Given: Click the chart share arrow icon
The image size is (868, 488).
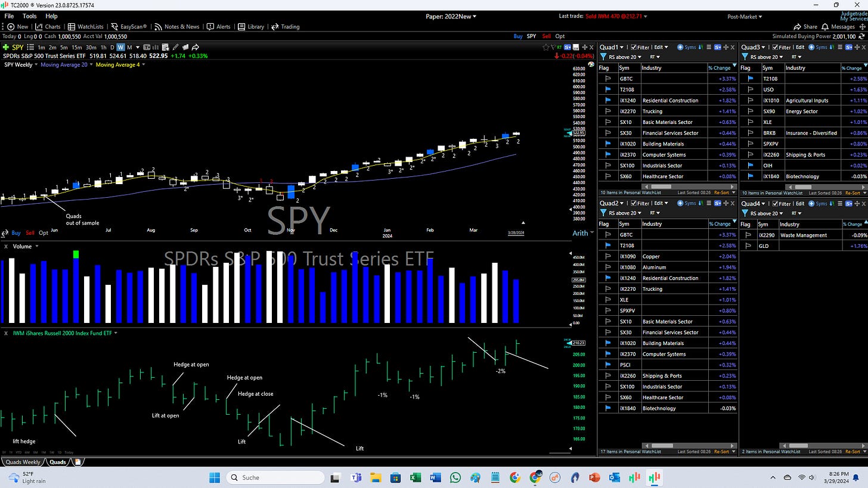Looking at the screenshot, I should coord(195,47).
